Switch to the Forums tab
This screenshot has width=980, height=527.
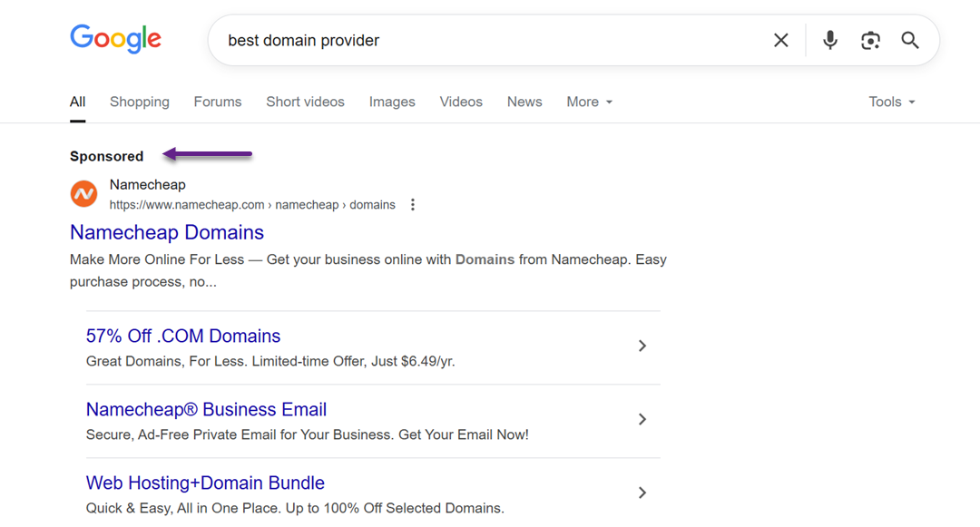click(218, 102)
